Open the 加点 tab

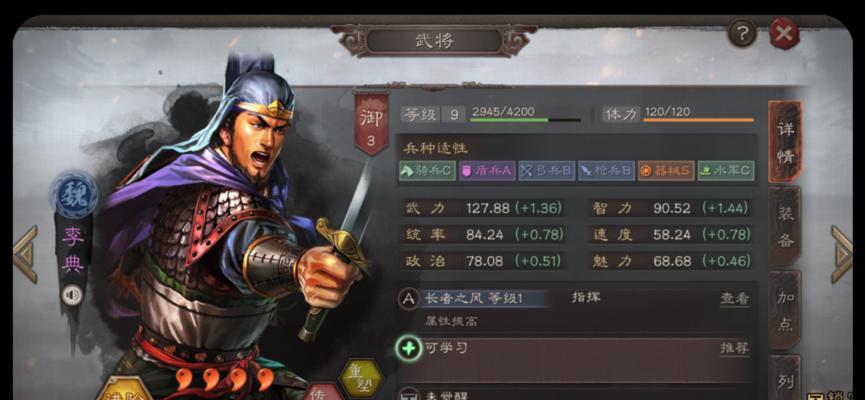click(785, 310)
